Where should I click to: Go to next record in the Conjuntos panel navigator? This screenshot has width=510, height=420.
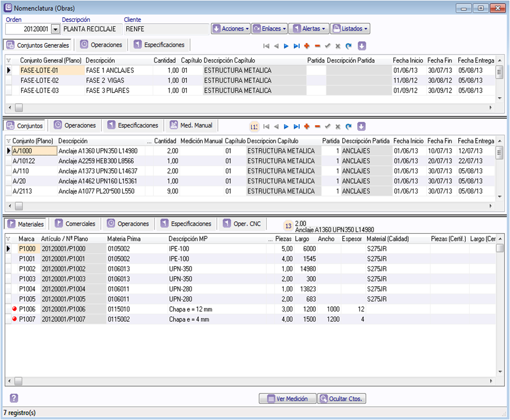pos(286,126)
